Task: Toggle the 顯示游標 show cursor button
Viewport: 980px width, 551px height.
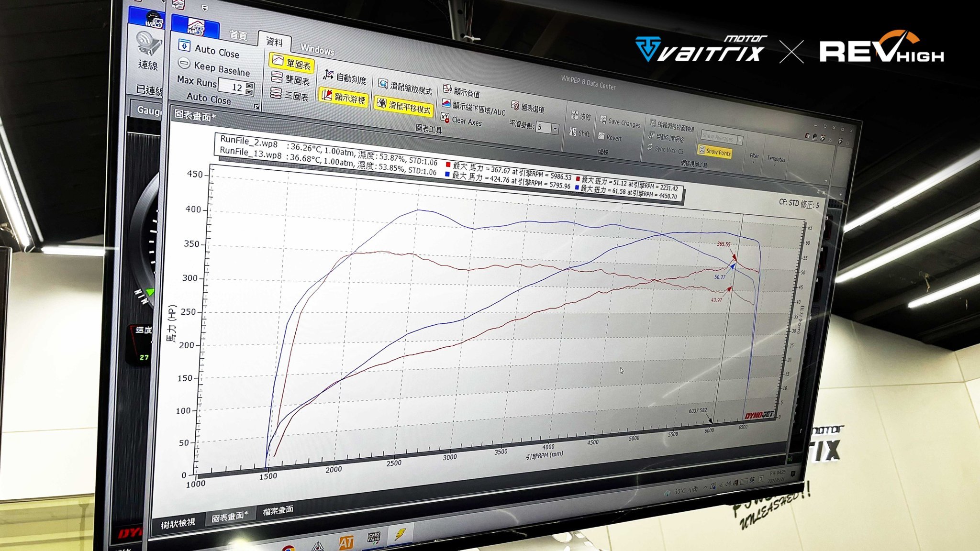Action: (x=343, y=97)
